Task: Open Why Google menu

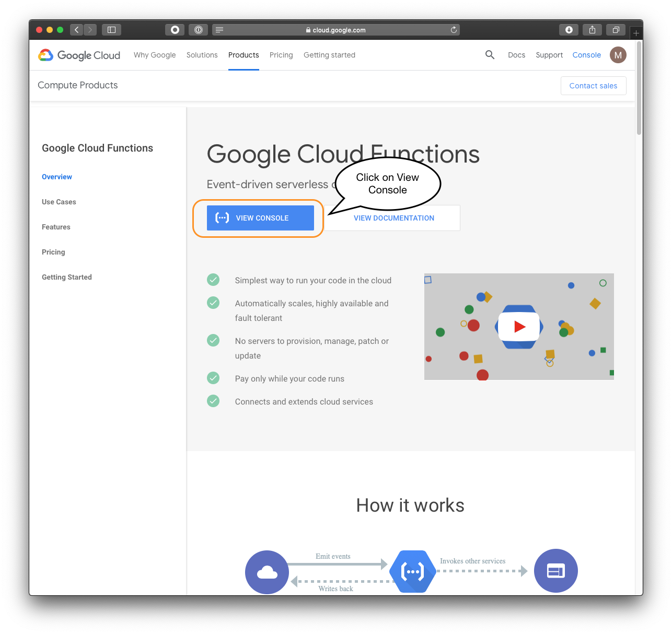Action: coord(155,55)
